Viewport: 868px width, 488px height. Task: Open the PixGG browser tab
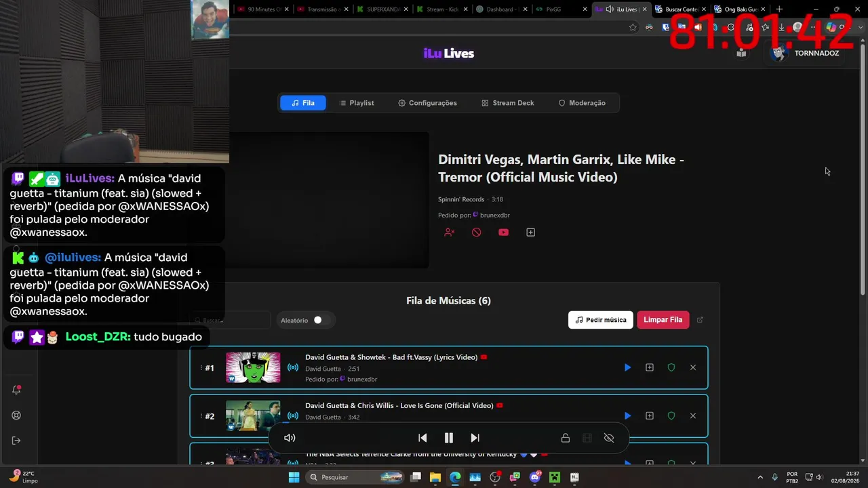pos(560,9)
